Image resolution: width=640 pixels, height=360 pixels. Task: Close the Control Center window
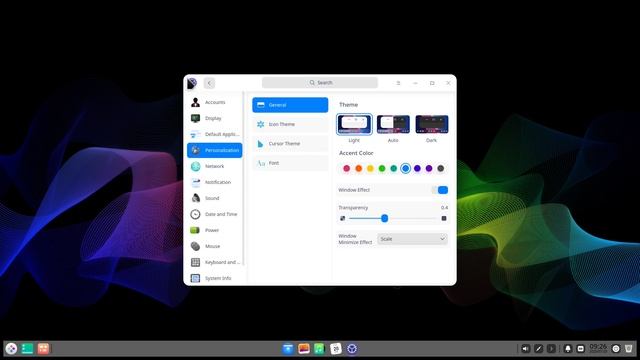(448, 83)
